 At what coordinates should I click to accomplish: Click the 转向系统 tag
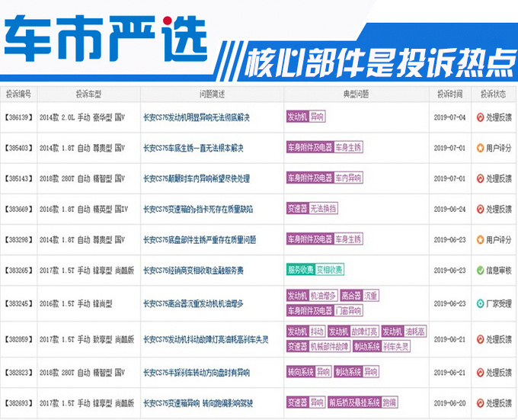click(301, 372)
